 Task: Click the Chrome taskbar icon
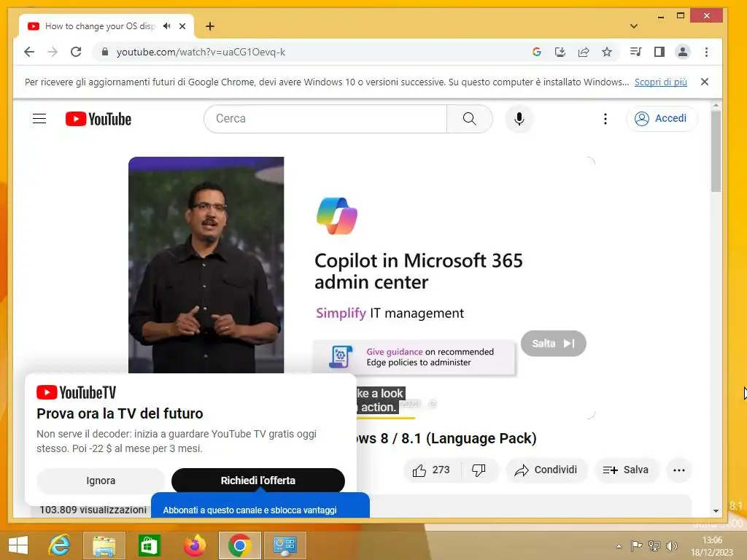pos(239,545)
